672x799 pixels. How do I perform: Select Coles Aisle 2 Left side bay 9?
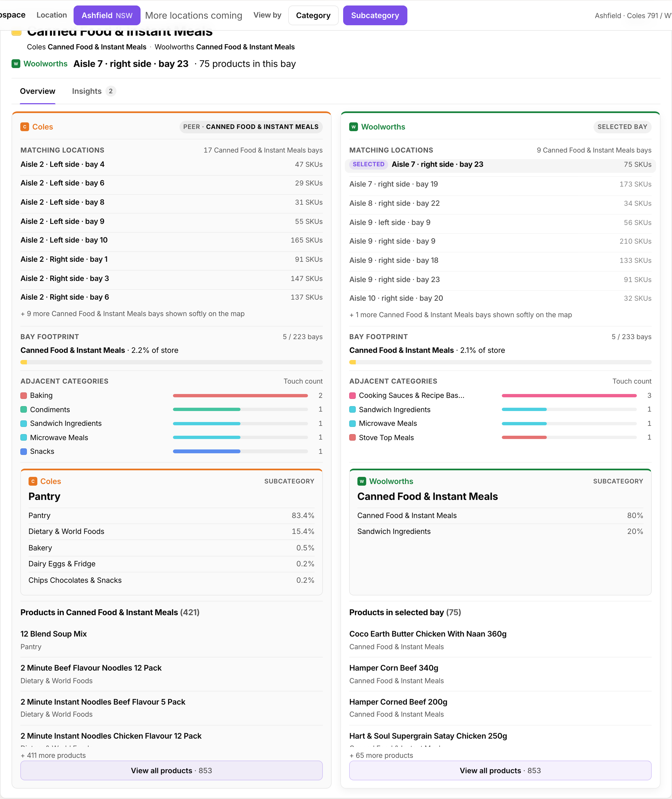coord(171,221)
